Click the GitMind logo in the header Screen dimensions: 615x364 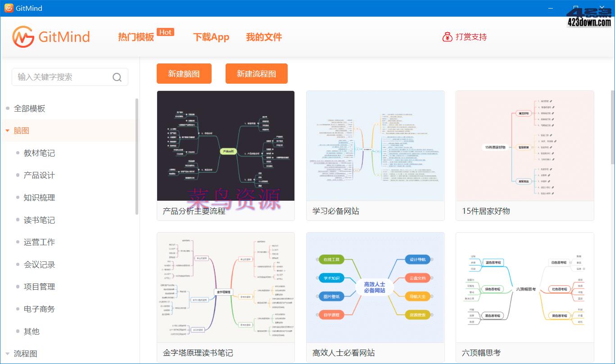pyautogui.click(x=51, y=36)
